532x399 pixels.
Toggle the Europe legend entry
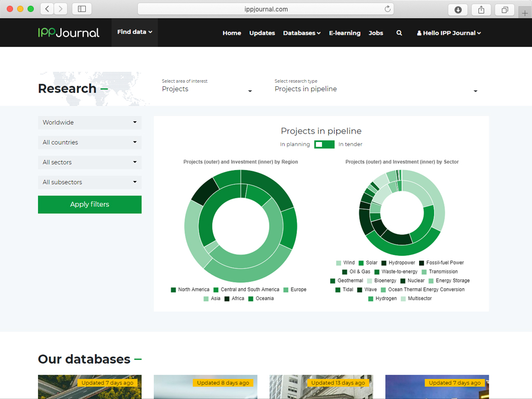click(294, 289)
